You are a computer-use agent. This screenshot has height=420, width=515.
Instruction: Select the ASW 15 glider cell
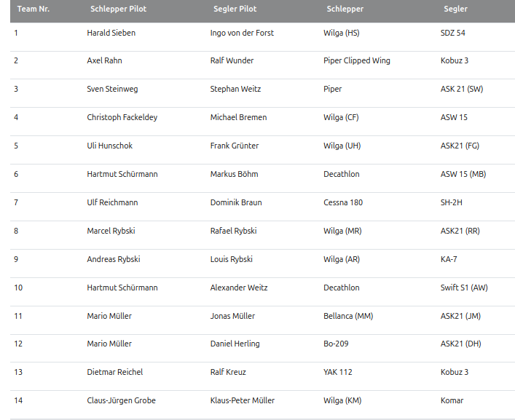tap(454, 118)
